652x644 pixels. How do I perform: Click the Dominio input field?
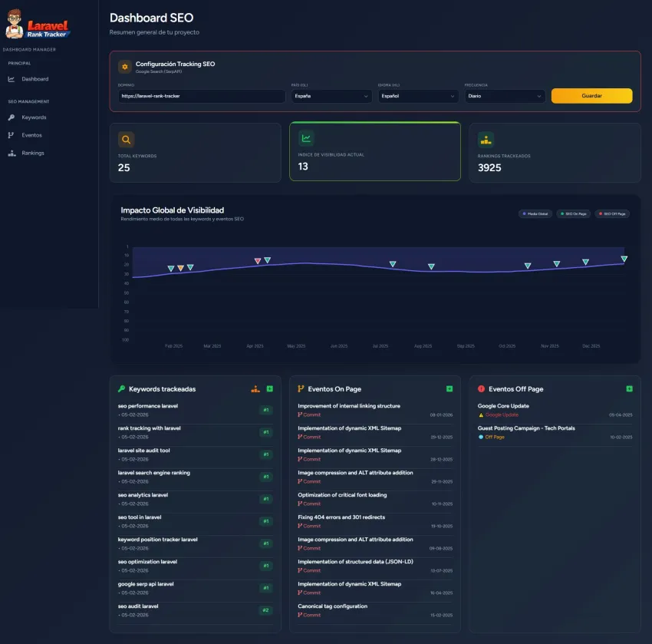pos(201,97)
